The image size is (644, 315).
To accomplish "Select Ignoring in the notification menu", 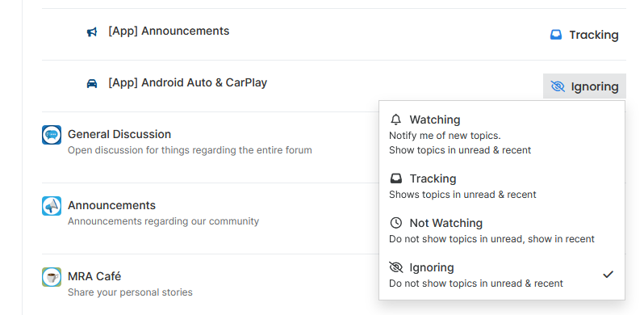I will pos(501,275).
